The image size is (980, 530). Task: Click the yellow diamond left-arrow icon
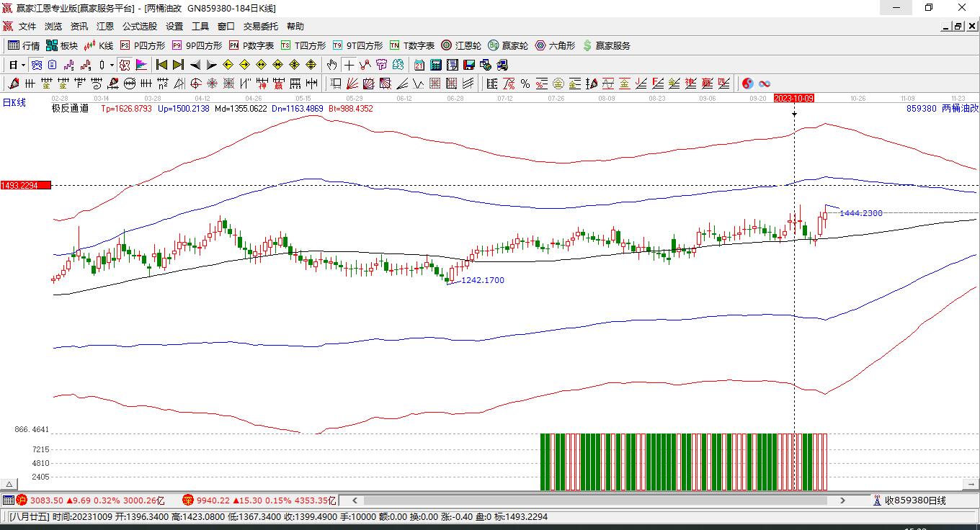tap(228, 65)
